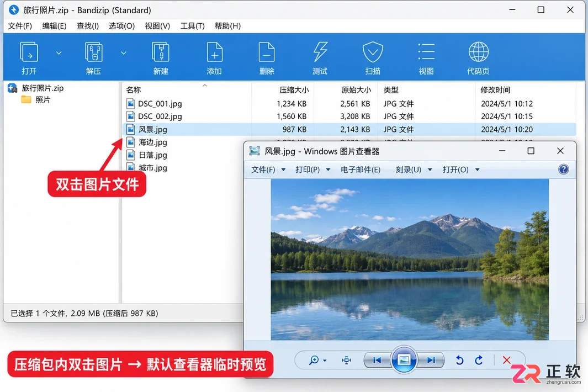Image resolution: width=588 pixels, height=392 pixels.
Task: Start the slideshow with the center button
Action: point(404,360)
